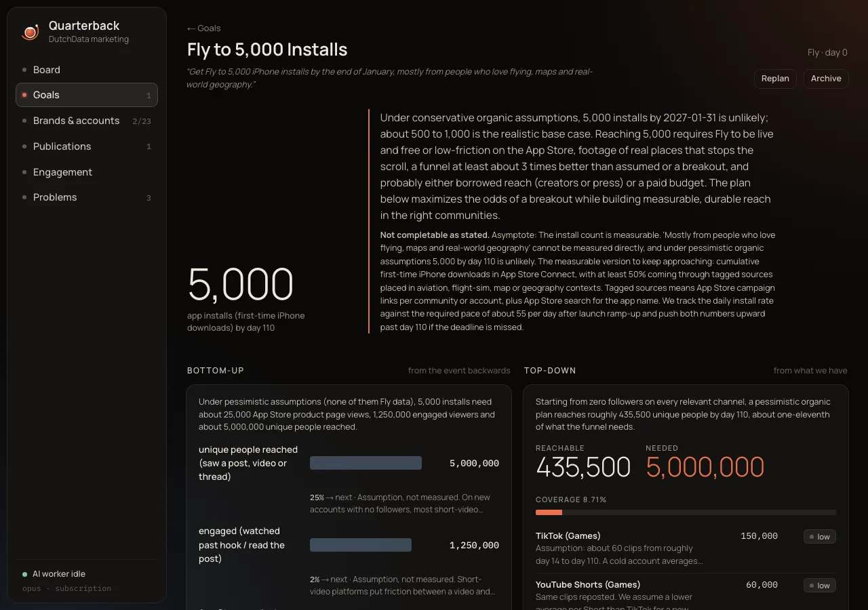
Task: Select the TikTok (Games) row title
Action: click(x=568, y=536)
